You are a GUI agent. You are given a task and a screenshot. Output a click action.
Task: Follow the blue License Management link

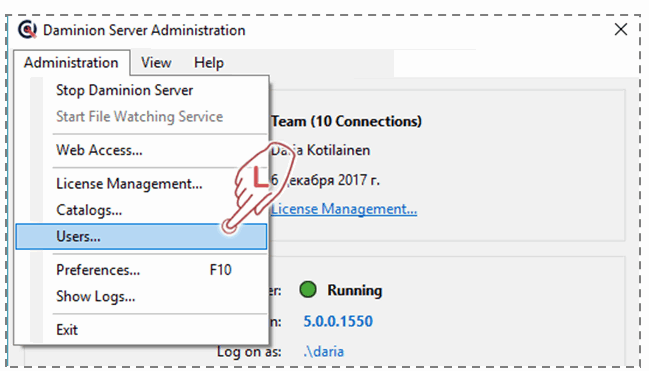pyautogui.click(x=344, y=209)
